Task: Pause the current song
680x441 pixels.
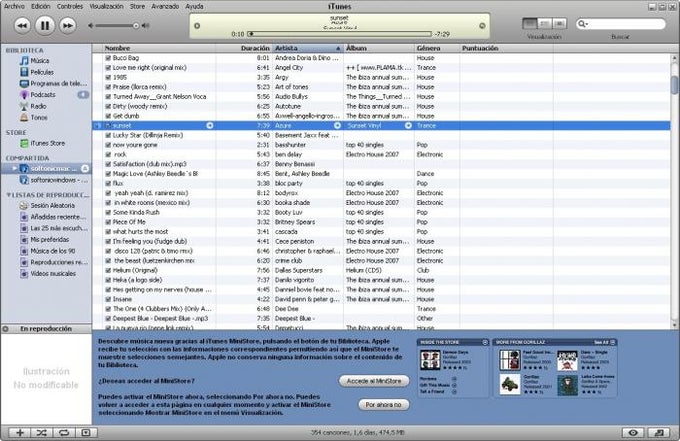Action: (45, 26)
